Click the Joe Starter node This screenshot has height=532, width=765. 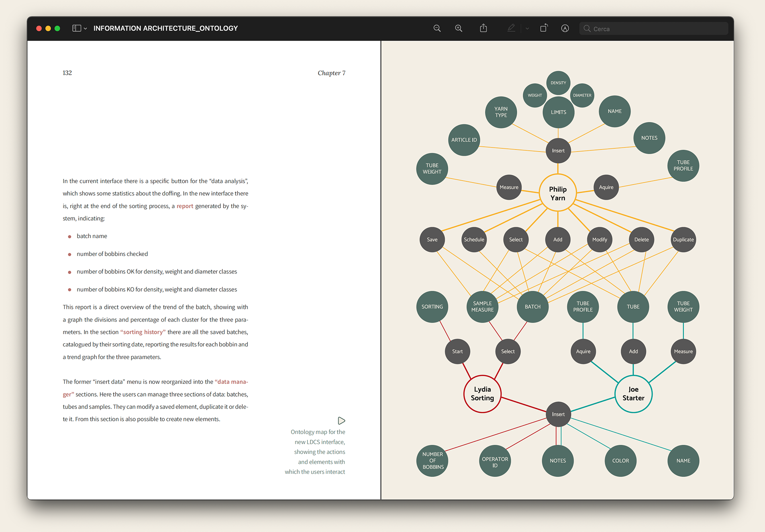point(633,393)
